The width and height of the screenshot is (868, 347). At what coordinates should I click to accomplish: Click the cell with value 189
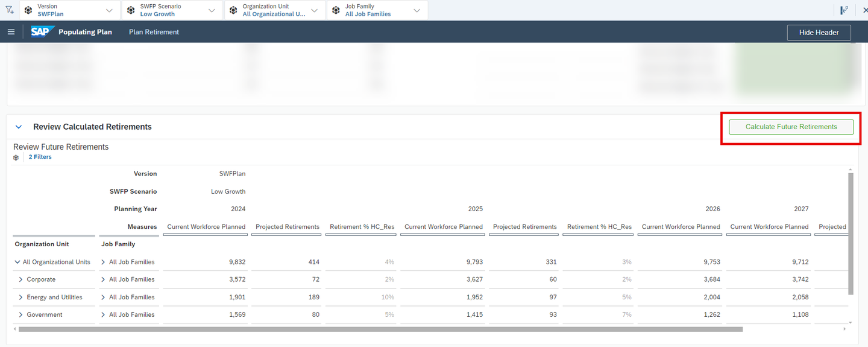tap(287, 297)
